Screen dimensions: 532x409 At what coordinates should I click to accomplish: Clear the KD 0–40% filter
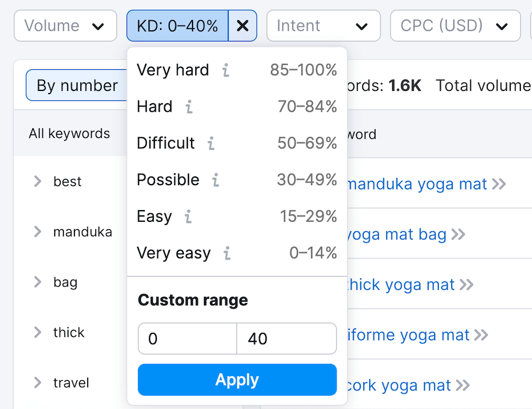243,26
